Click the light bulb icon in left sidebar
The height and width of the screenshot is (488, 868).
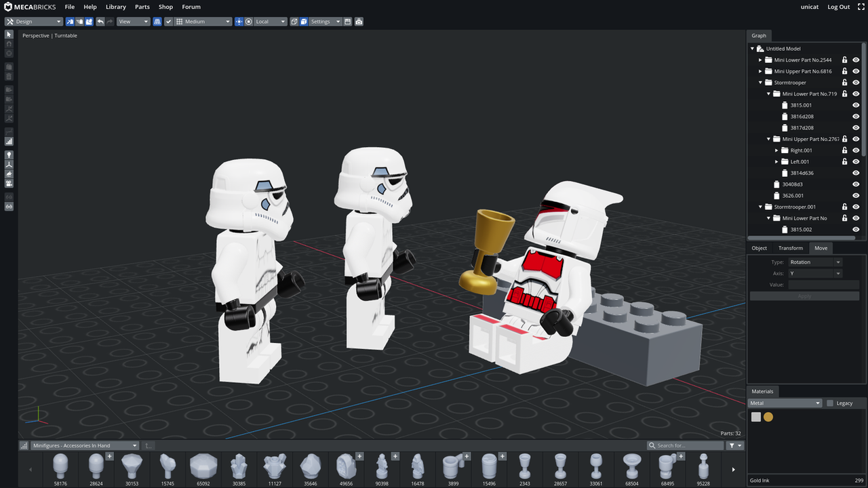[9, 155]
